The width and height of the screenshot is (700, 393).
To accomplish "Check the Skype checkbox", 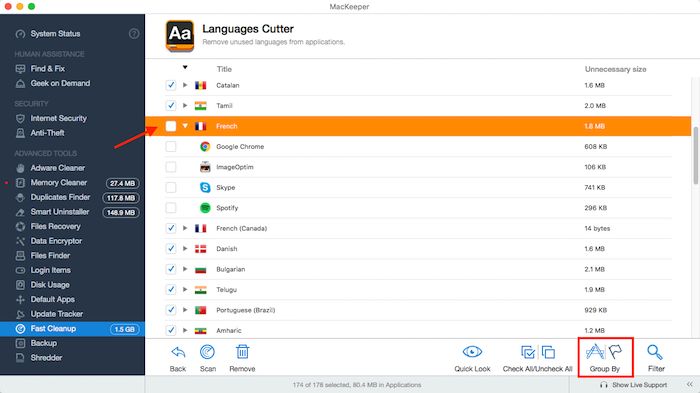I will 171,188.
